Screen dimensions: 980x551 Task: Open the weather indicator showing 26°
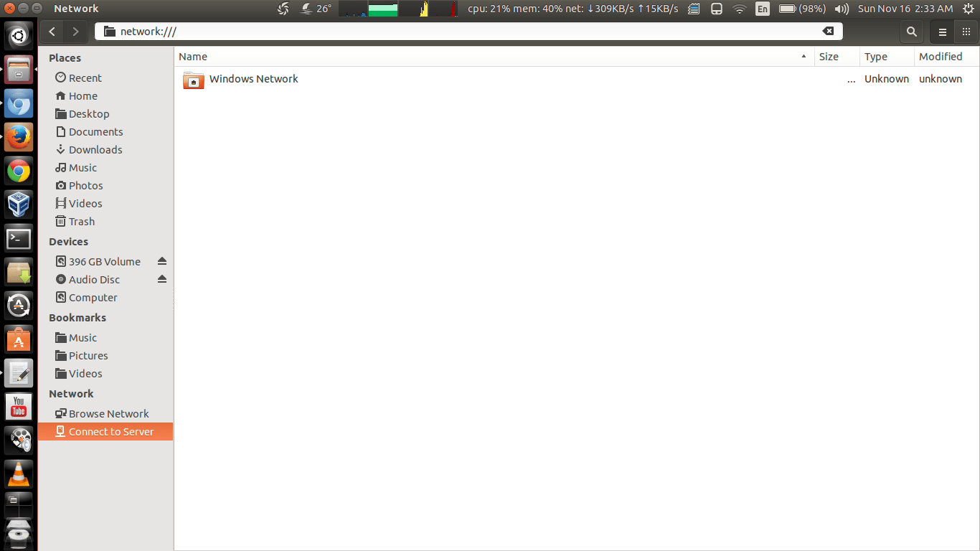tap(316, 9)
